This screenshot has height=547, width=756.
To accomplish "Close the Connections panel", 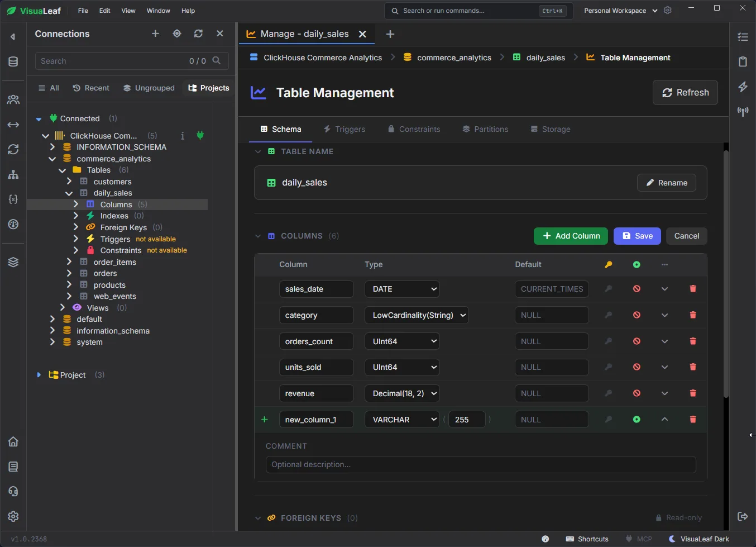I will point(220,34).
